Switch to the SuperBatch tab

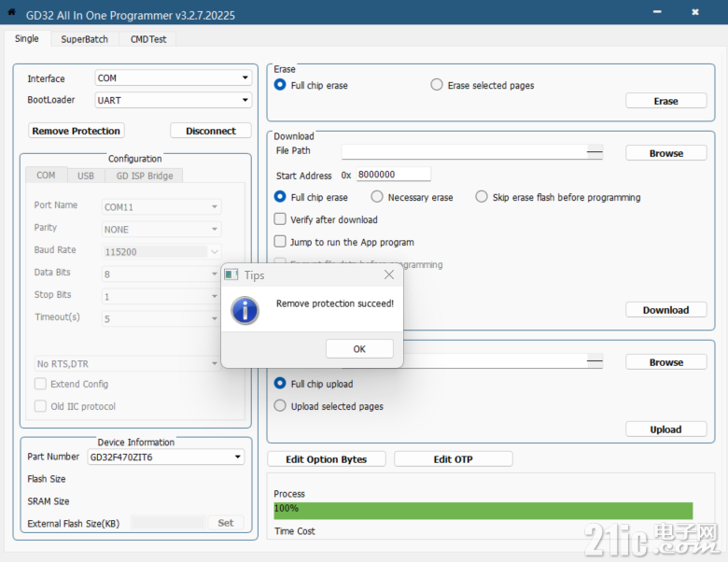(85, 39)
